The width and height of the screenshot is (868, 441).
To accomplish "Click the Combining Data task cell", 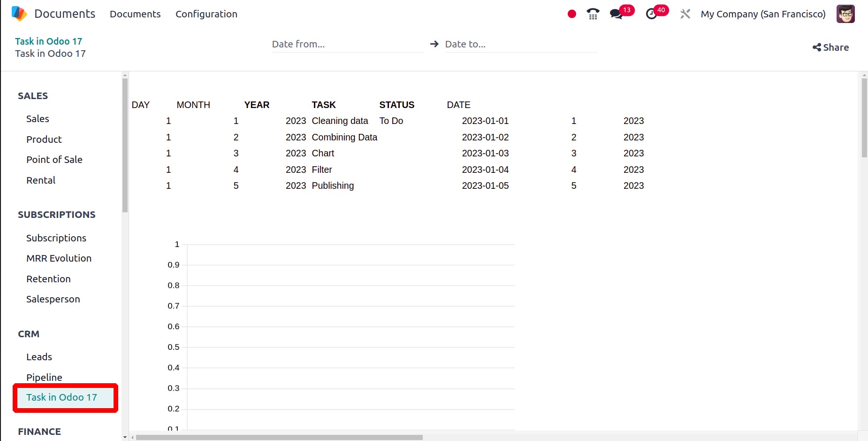I will 345,137.
